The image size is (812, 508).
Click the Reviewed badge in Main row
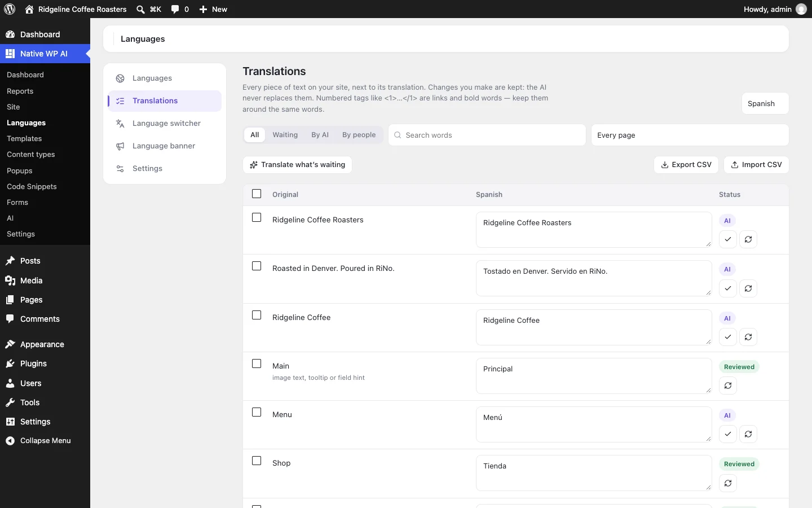(x=739, y=367)
